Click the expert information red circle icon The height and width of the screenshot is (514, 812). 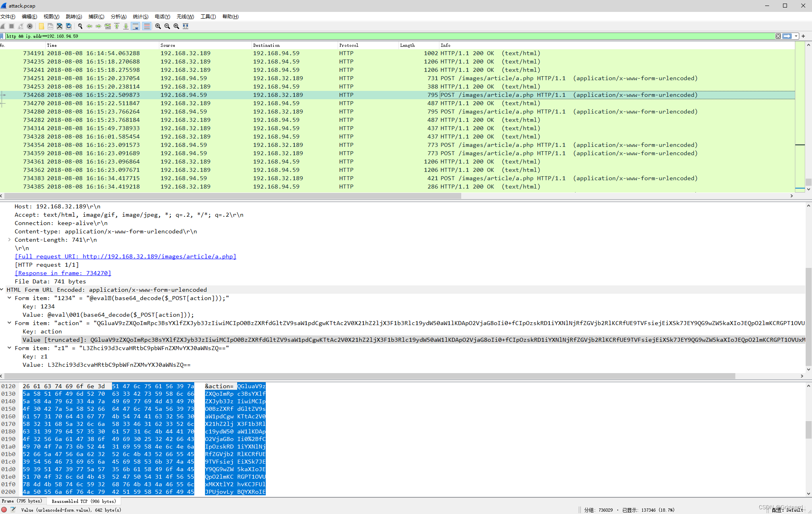pos(4,510)
